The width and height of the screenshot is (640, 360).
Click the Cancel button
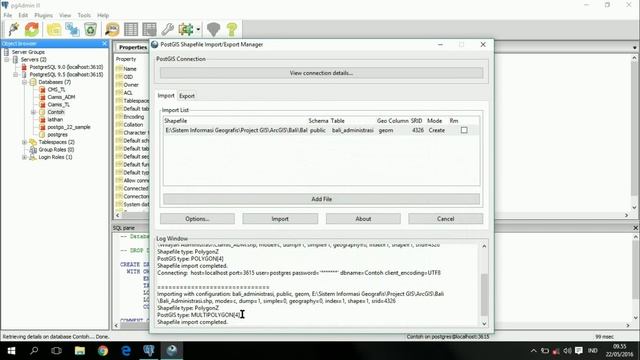[445, 219]
